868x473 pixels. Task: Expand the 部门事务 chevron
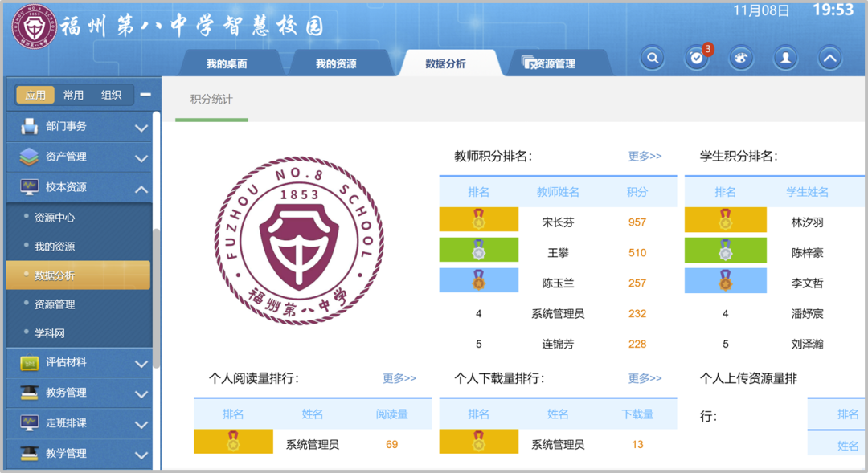click(141, 128)
